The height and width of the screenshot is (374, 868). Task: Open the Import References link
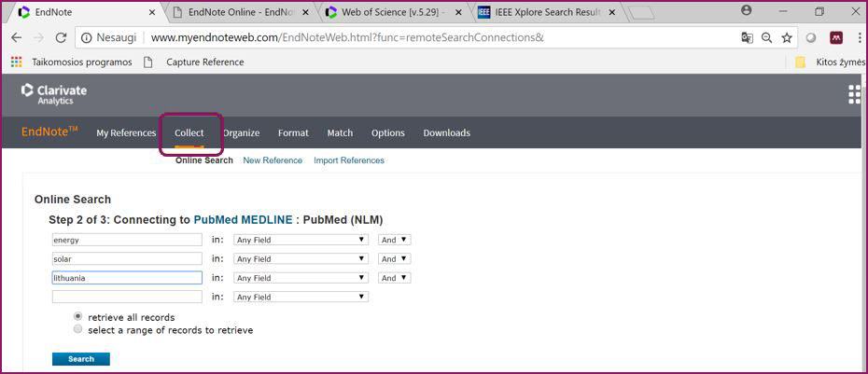click(x=348, y=160)
